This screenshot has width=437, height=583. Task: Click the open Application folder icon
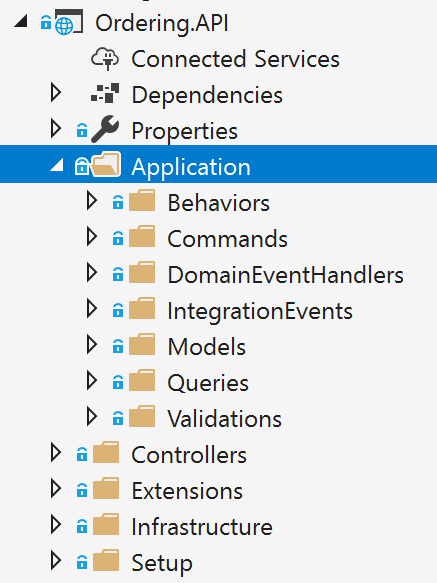(x=106, y=164)
